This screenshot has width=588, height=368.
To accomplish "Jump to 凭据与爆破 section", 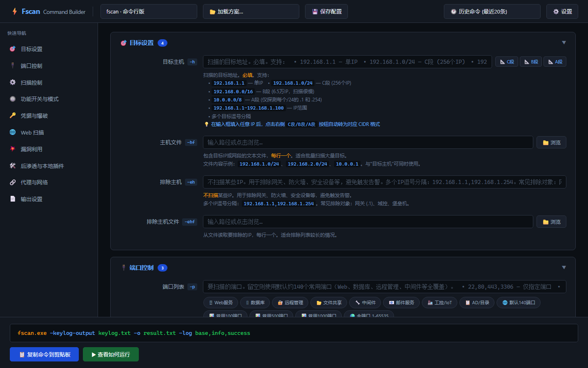I will pyautogui.click(x=49, y=116).
